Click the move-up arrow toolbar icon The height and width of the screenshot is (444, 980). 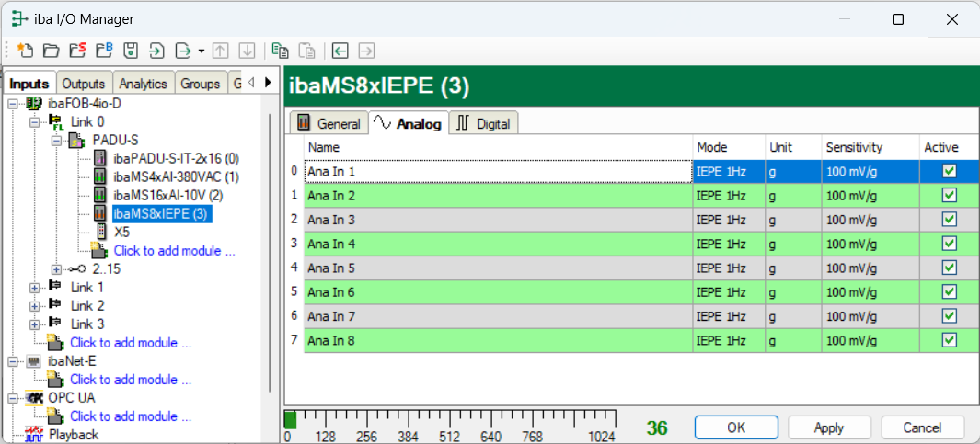[220, 51]
